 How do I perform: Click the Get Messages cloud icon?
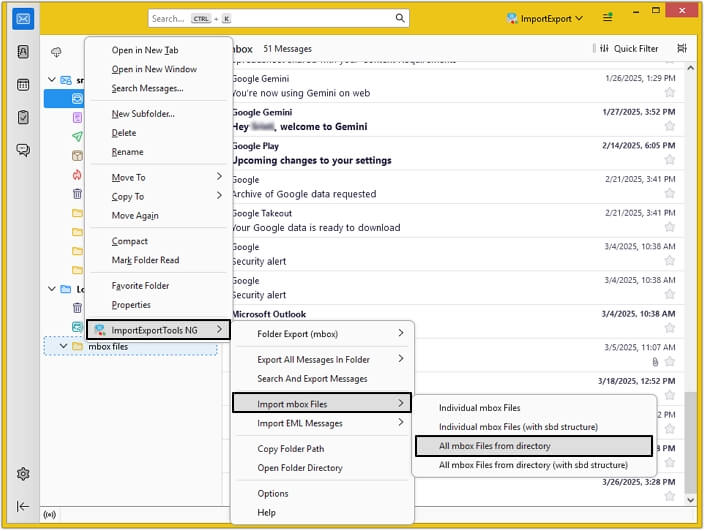coord(56,51)
